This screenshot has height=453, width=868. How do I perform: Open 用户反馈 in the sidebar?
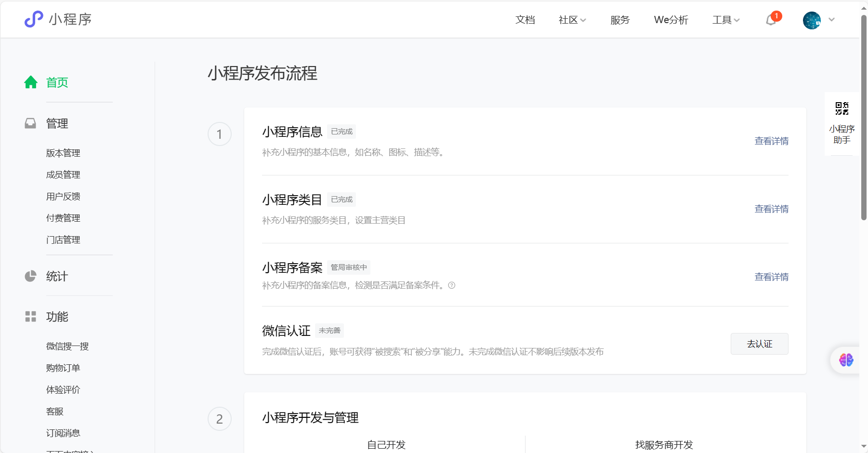point(63,197)
